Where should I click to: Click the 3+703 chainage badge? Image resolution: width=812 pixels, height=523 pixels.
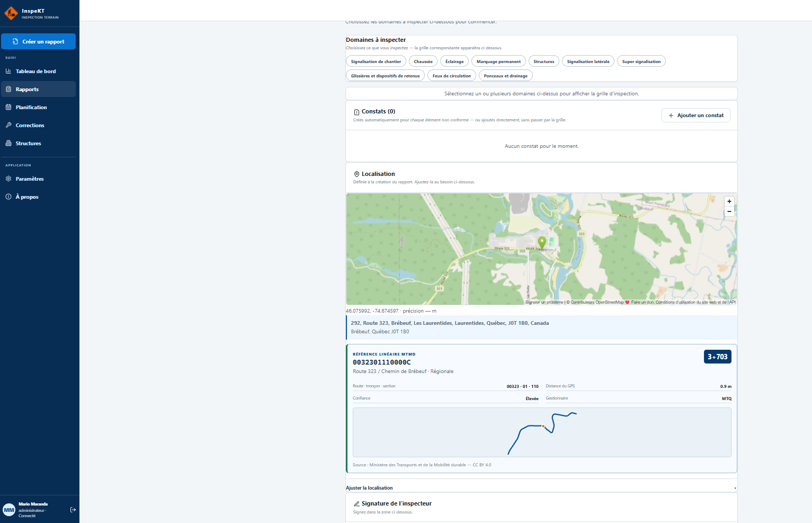tap(718, 357)
